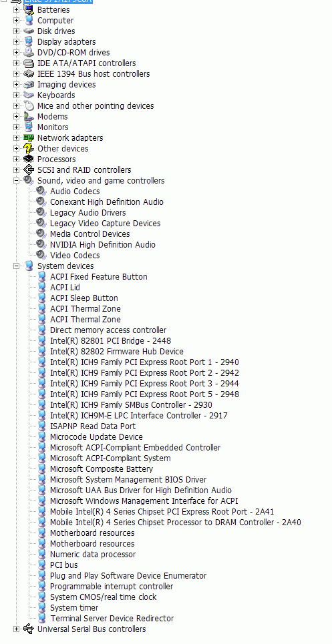Expand the Universal Serial Bus controllers node
This screenshot has width=332, height=644.
tap(16, 629)
